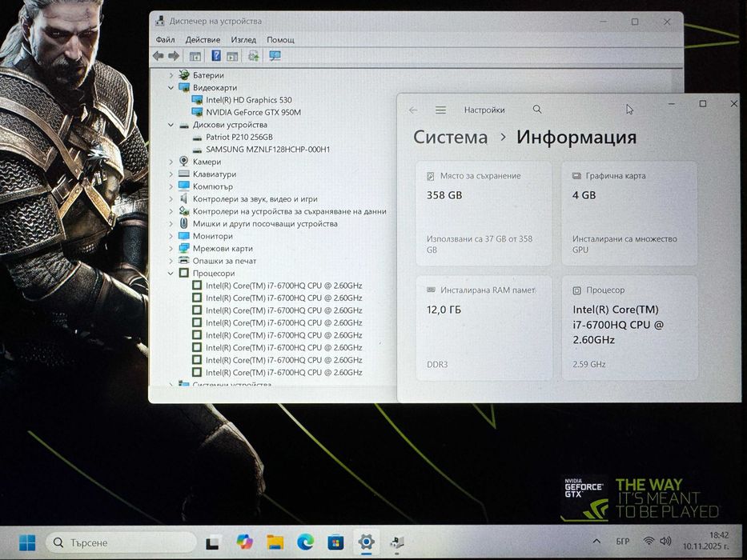Select the first i7-6700HQ processor entry
Viewport: 747px width, 560px height.
tap(284, 286)
